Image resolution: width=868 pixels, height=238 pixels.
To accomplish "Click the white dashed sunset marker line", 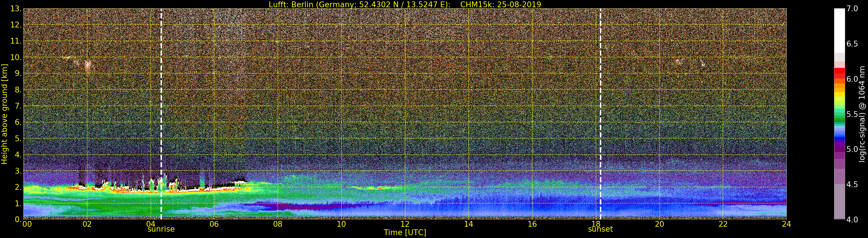I will [x=600, y=114].
